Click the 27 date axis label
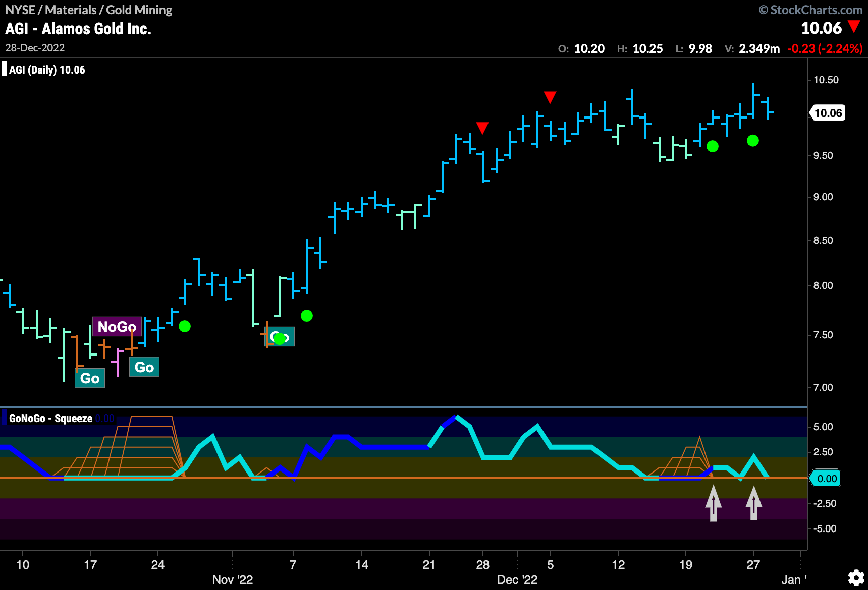 point(753,564)
